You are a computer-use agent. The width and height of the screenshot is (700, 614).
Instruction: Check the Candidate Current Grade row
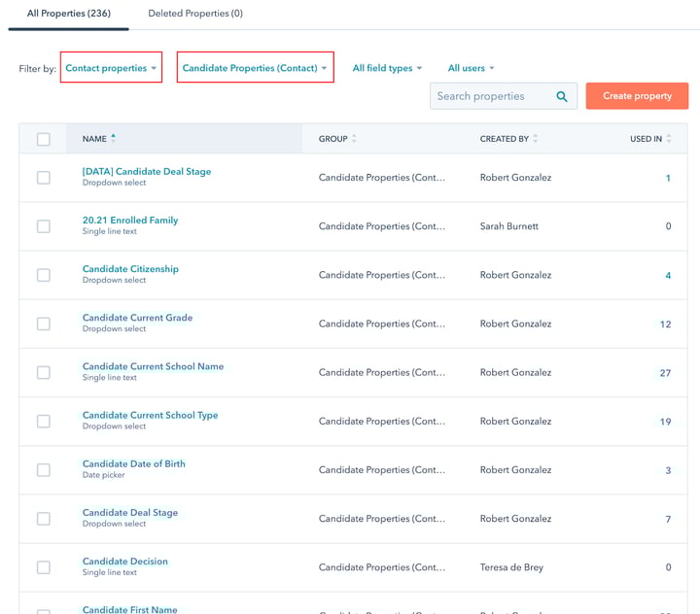coord(44,324)
